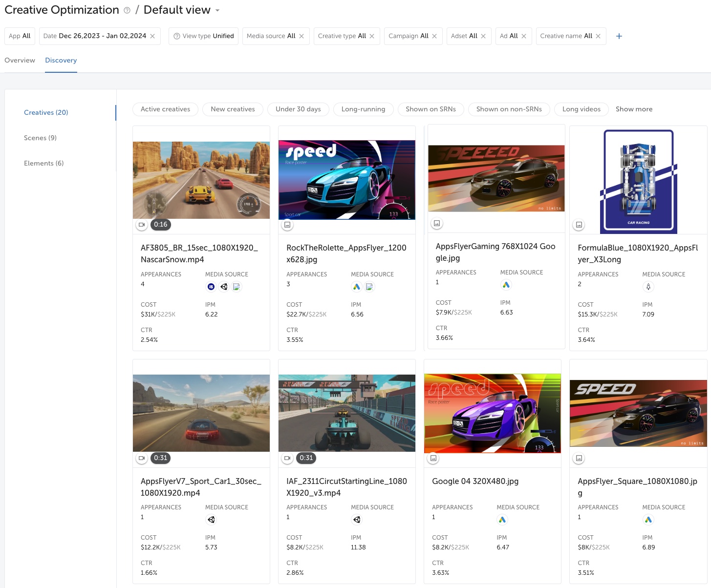Switch to the Overview tab

click(20, 61)
